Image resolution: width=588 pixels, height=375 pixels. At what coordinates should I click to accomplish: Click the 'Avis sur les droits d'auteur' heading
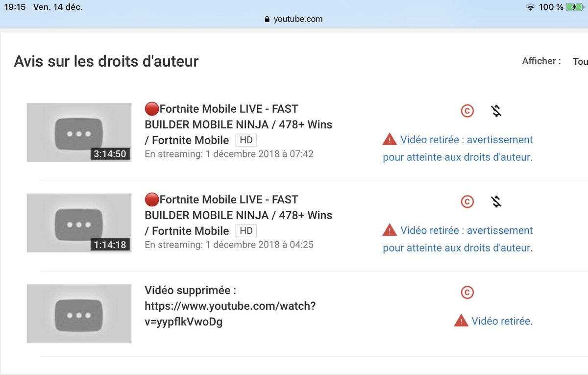coord(106,61)
